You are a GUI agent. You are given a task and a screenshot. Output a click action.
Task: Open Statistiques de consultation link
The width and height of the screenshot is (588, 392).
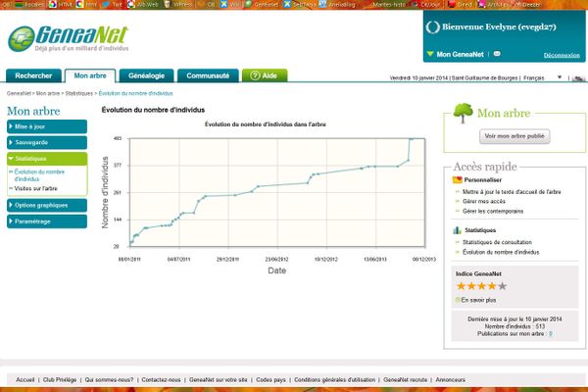click(497, 242)
